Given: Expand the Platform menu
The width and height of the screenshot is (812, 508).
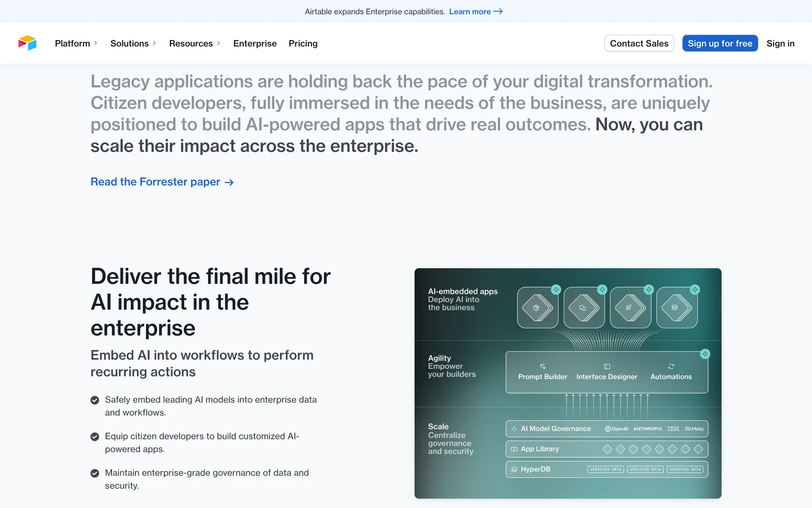Looking at the screenshot, I should tap(76, 43).
